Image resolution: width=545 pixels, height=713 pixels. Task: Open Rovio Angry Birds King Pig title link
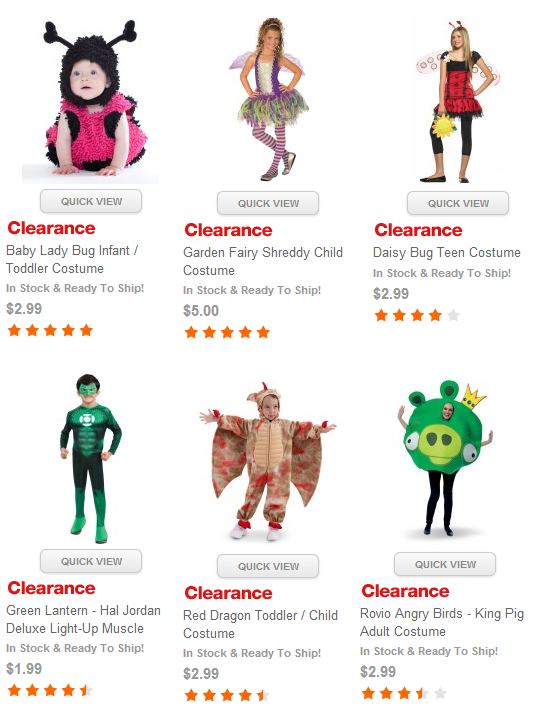(442, 622)
